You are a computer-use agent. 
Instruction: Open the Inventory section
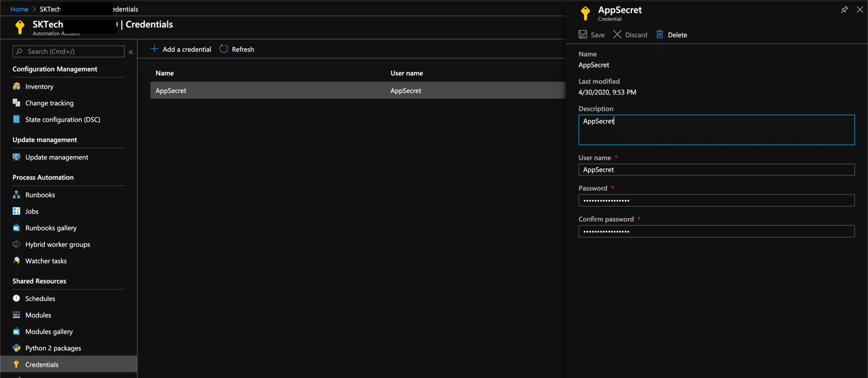click(40, 86)
